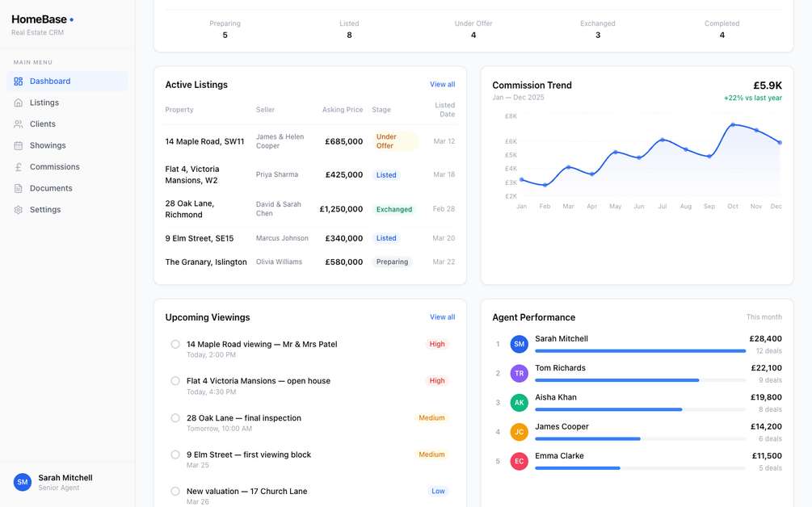Viewport: 812px width, 507px height.
Task: Toggle the 9 Elm Street first viewing checkbox
Action: click(x=175, y=455)
